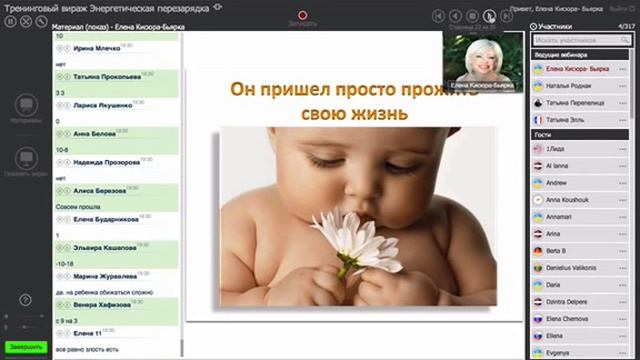
Task: Select participant Ellena in guest list
Action: [x=580, y=336]
